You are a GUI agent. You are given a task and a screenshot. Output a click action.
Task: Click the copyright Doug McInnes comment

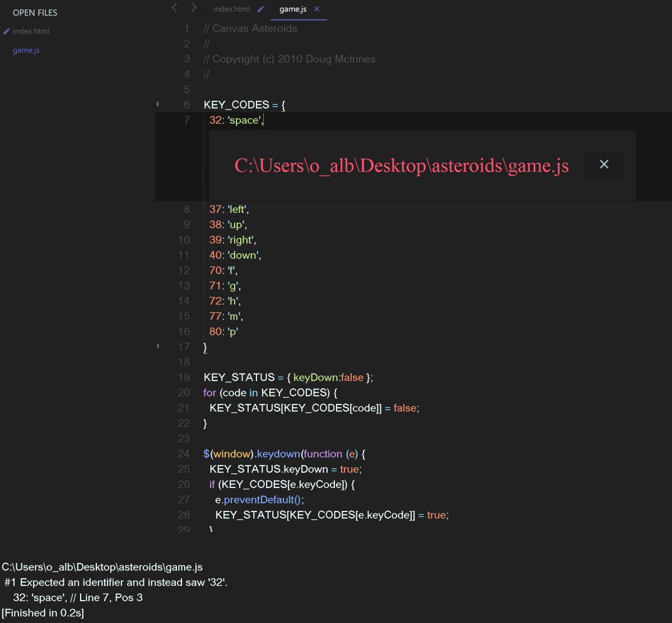(290, 59)
